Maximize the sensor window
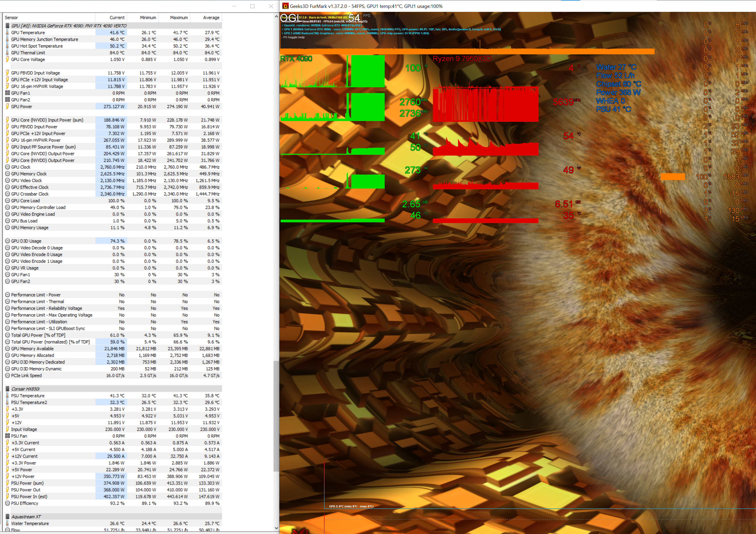The width and height of the screenshot is (756, 534). [x=252, y=6]
